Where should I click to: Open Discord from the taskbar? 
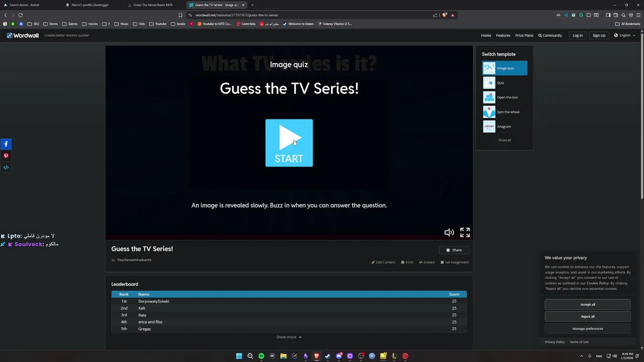[x=339, y=356]
